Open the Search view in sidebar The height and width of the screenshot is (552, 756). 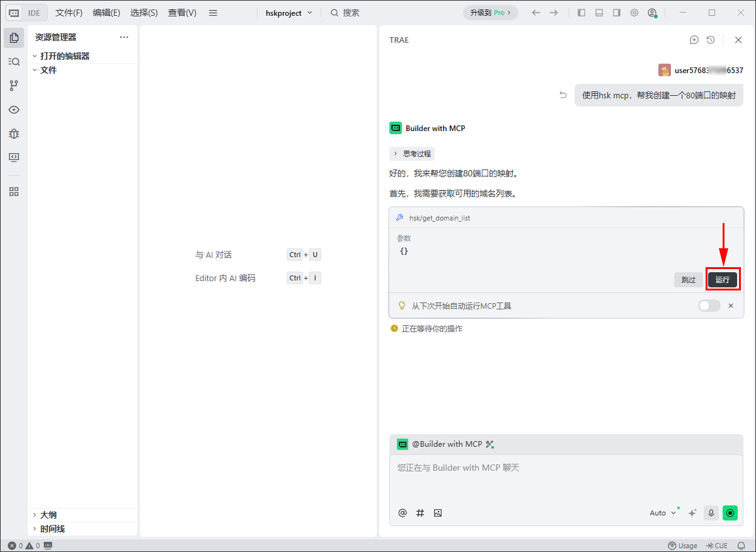(x=14, y=62)
